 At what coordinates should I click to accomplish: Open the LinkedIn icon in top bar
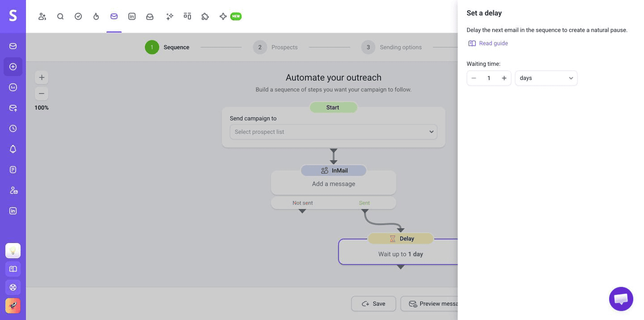132,17
